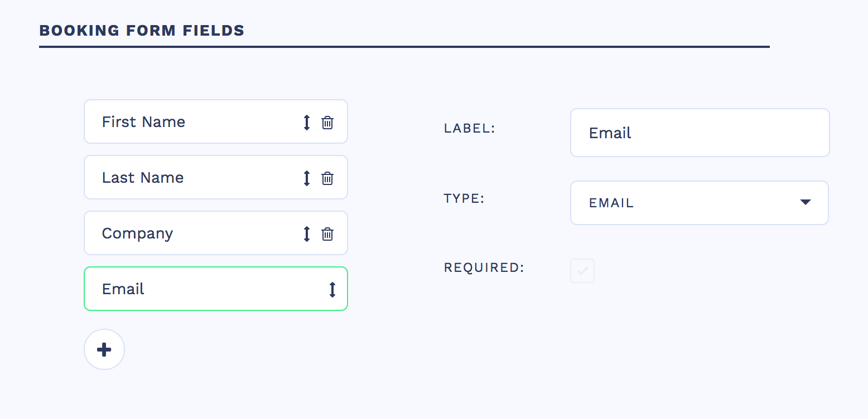Click the Label input containing Email
This screenshot has width=868, height=419.
[700, 133]
